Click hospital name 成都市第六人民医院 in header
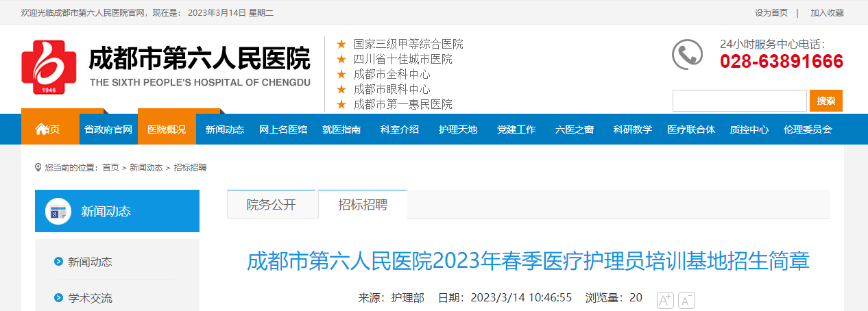The image size is (868, 311). coord(200,59)
